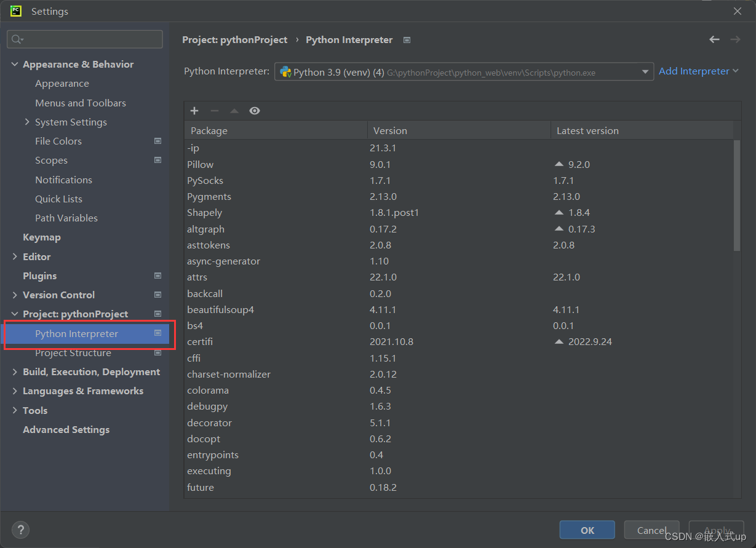
Task: Select the future package row
Action: [459, 487]
